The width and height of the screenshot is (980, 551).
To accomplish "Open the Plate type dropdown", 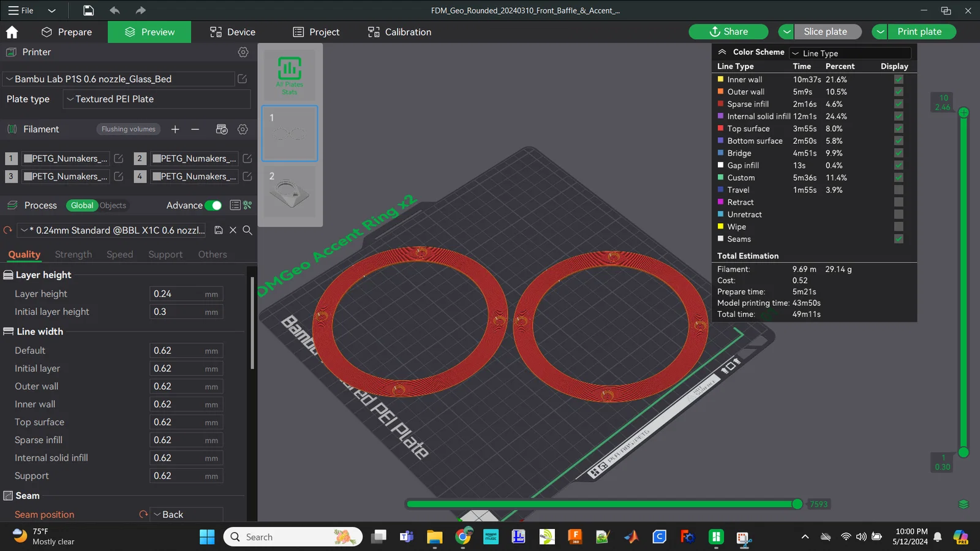I will (x=157, y=99).
